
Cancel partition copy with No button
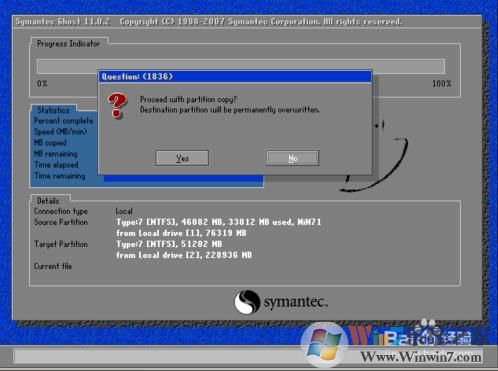pyautogui.click(x=292, y=158)
